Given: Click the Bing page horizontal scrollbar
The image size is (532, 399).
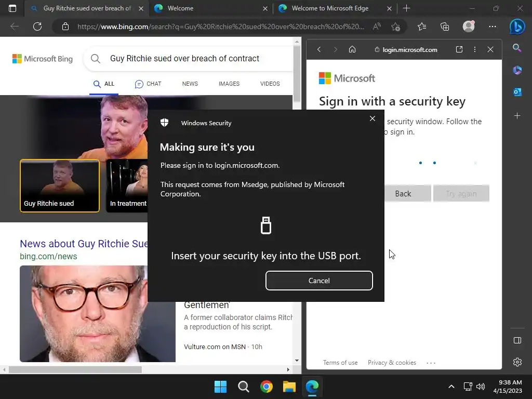Looking at the screenshot, I should (75, 369).
